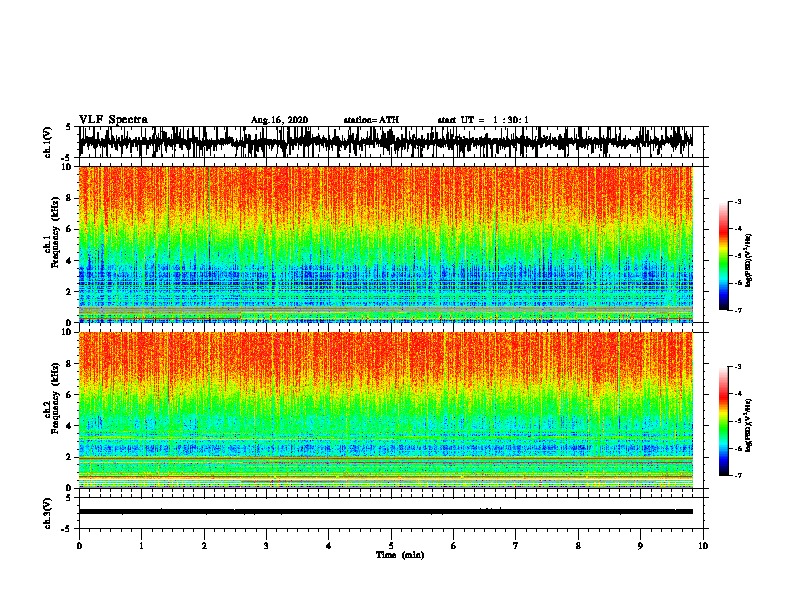Click the final time axis tick label "10"
792x612 pixels.
point(703,546)
